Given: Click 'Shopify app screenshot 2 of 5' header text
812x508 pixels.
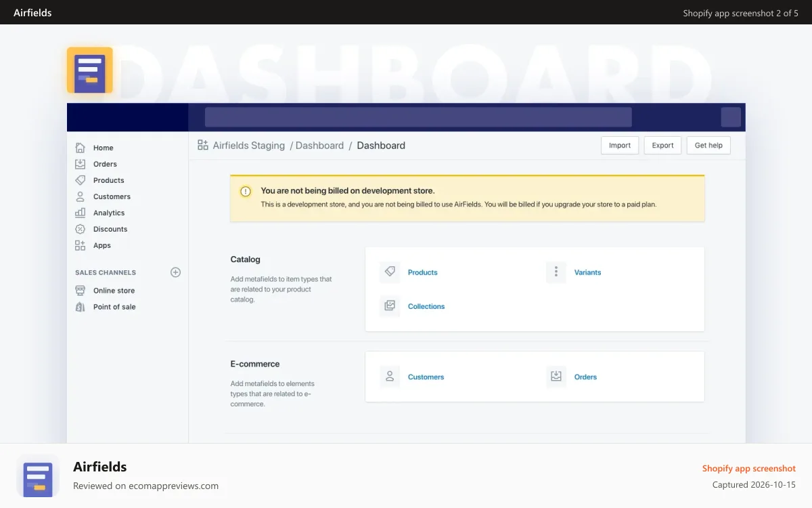Looking at the screenshot, I should (x=740, y=13).
